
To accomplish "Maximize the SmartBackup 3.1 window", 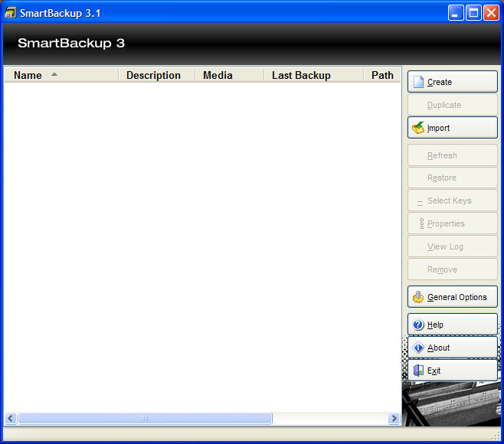I will click(x=473, y=13).
